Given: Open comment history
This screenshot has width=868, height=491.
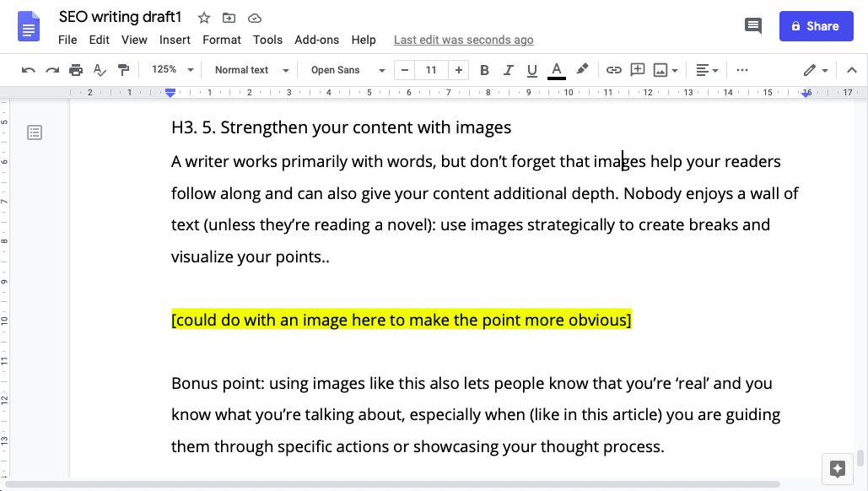Looking at the screenshot, I should pyautogui.click(x=752, y=25).
